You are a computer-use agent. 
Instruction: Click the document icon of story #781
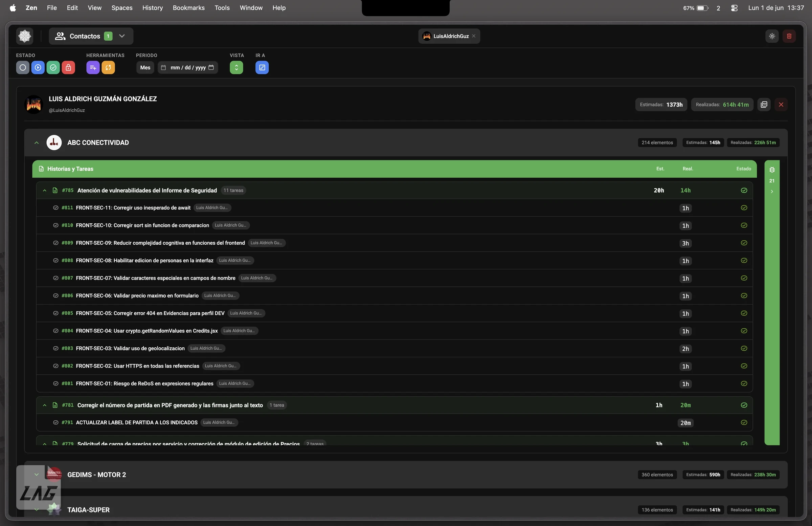click(x=55, y=405)
